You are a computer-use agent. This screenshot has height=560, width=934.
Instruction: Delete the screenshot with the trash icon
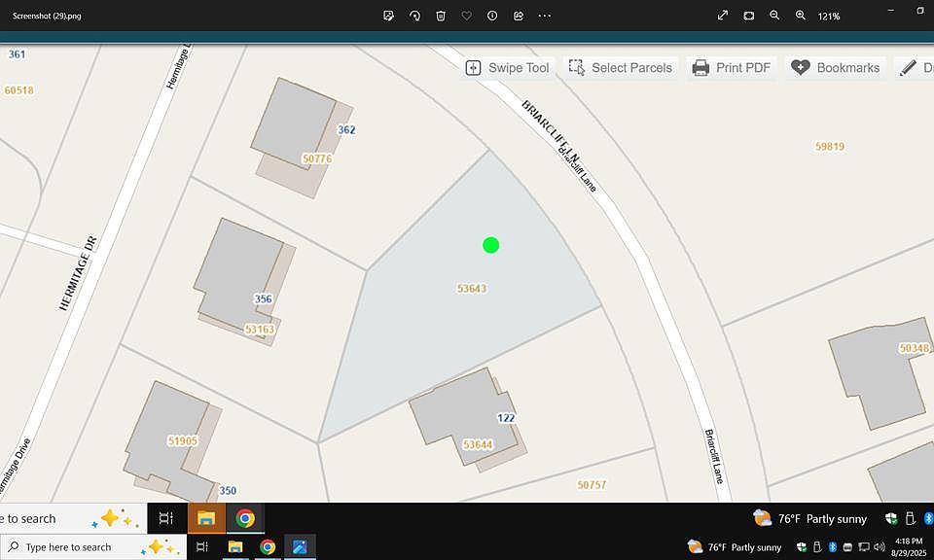tap(441, 16)
